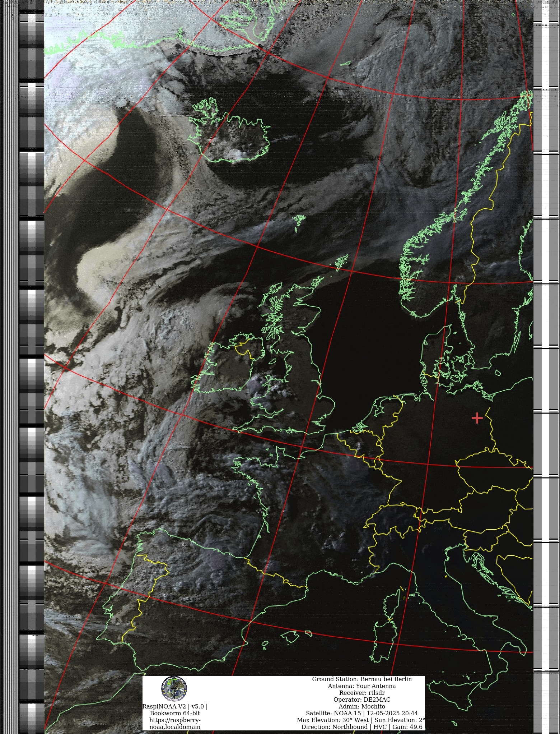
Task: Click the 'Admin: Mochito' line
Action: pyautogui.click(x=362, y=706)
